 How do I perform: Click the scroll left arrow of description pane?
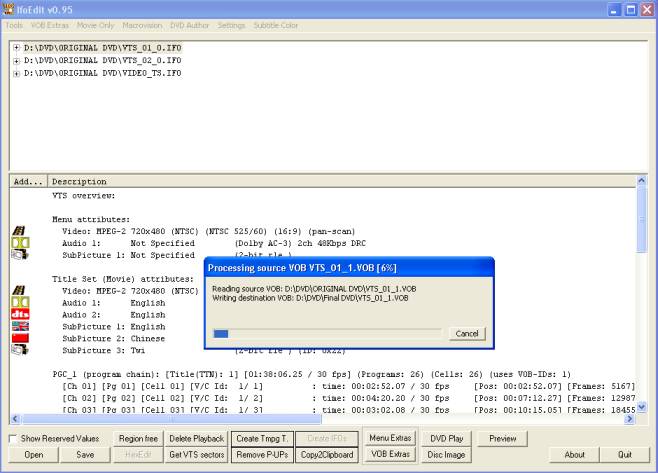pos(15,419)
